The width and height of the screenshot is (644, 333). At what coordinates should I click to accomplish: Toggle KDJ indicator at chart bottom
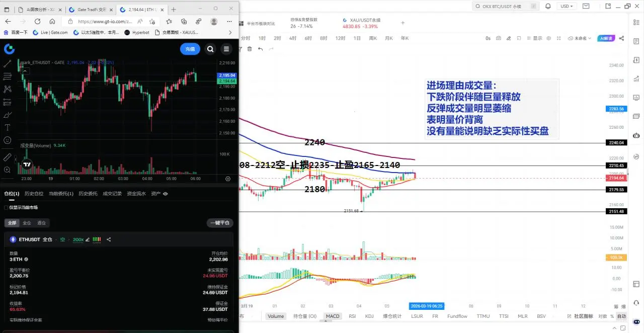click(369, 316)
